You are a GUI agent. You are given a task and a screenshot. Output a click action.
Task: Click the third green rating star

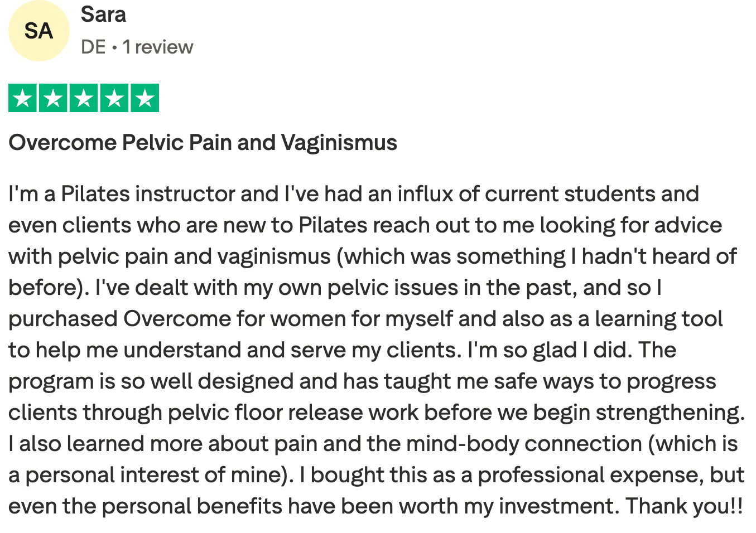pos(84,98)
